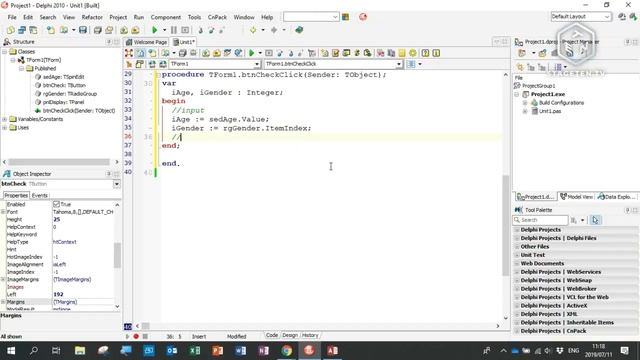
Task: Switch to the Events tab in Object Inspector
Action: 40,196
